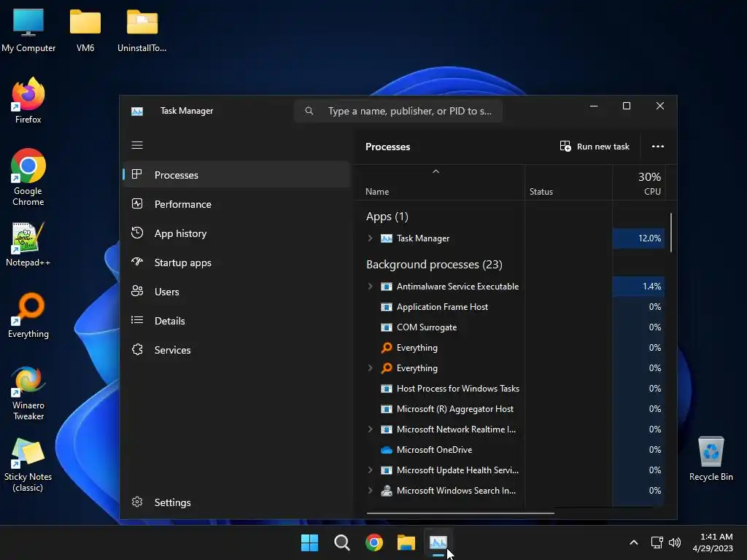Open taskbar Search
This screenshot has height=560, width=747.
(341, 542)
